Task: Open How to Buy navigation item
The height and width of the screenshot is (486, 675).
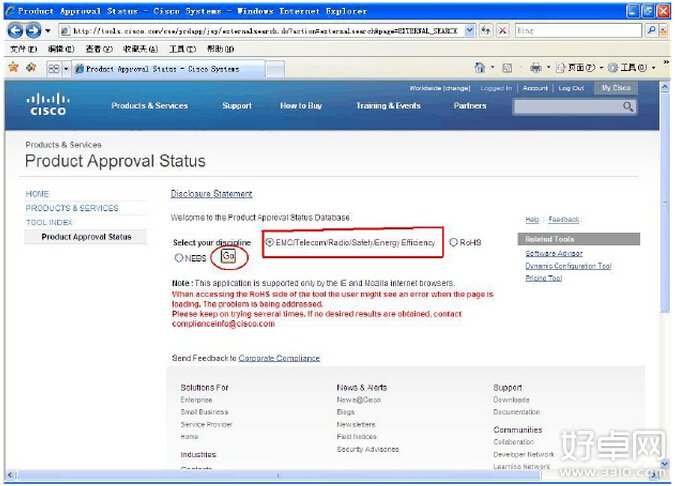Action: (x=301, y=105)
